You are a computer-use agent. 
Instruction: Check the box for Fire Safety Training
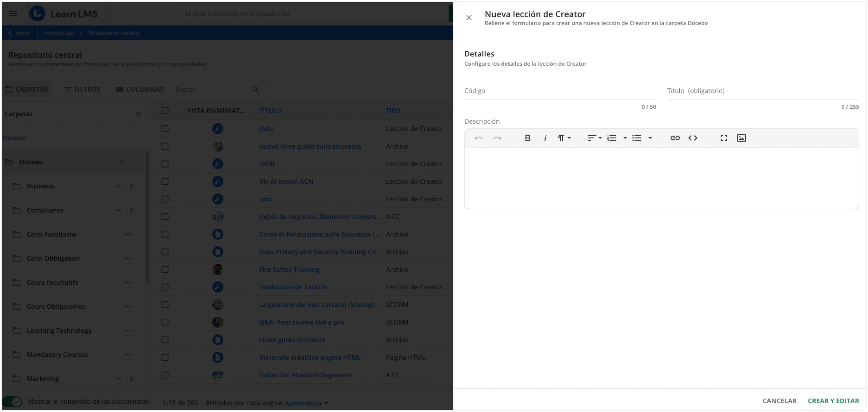click(165, 269)
